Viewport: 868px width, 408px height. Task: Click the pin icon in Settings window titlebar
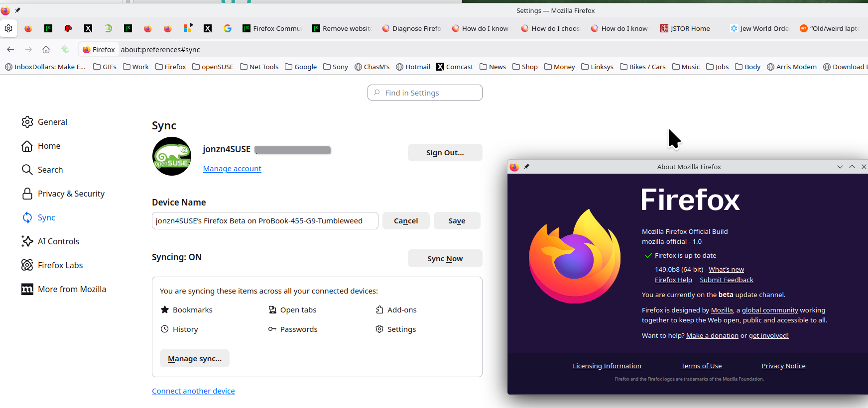pyautogui.click(x=17, y=10)
